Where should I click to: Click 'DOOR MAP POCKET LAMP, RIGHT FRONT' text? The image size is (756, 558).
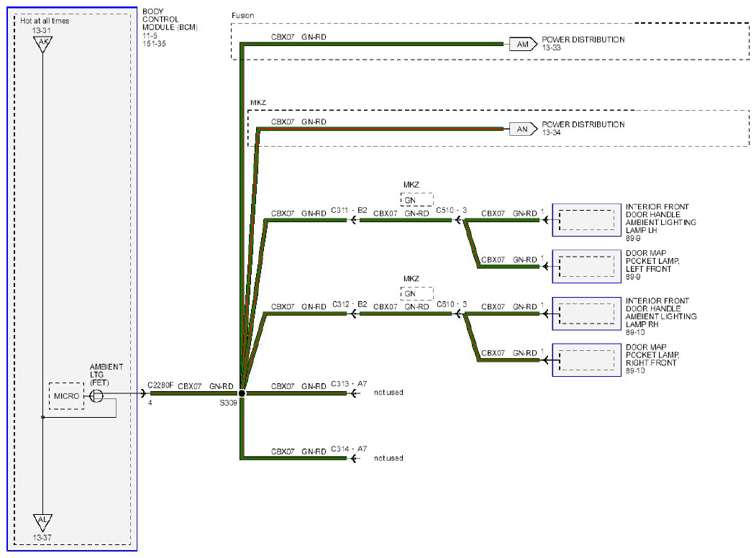[653, 355]
